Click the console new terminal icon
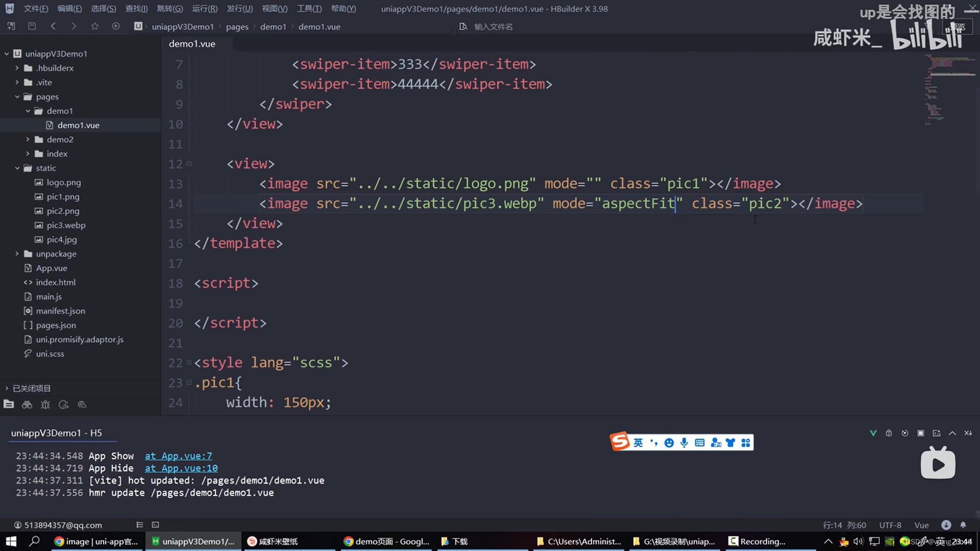The image size is (980, 551). click(x=937, y=433)
